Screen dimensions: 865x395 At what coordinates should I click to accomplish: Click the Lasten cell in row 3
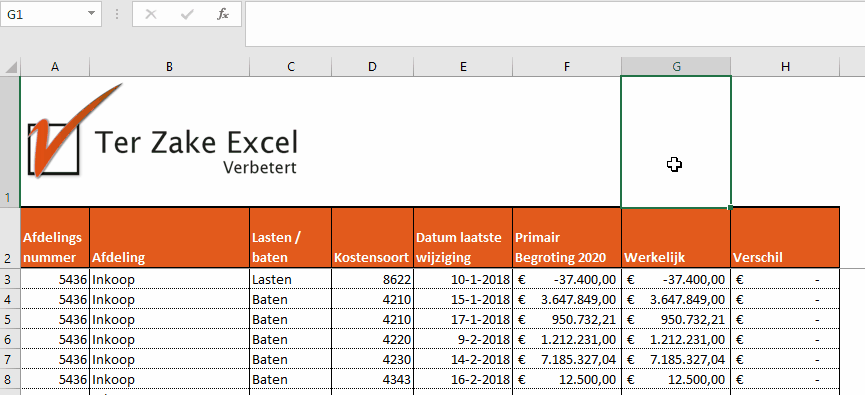[x=291, y=279]
